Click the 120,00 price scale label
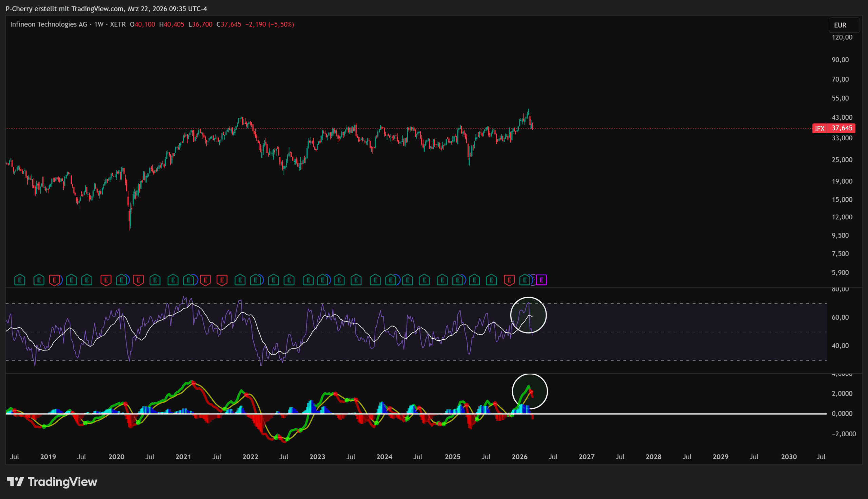 pyautogui.click(x=842, y=37)
